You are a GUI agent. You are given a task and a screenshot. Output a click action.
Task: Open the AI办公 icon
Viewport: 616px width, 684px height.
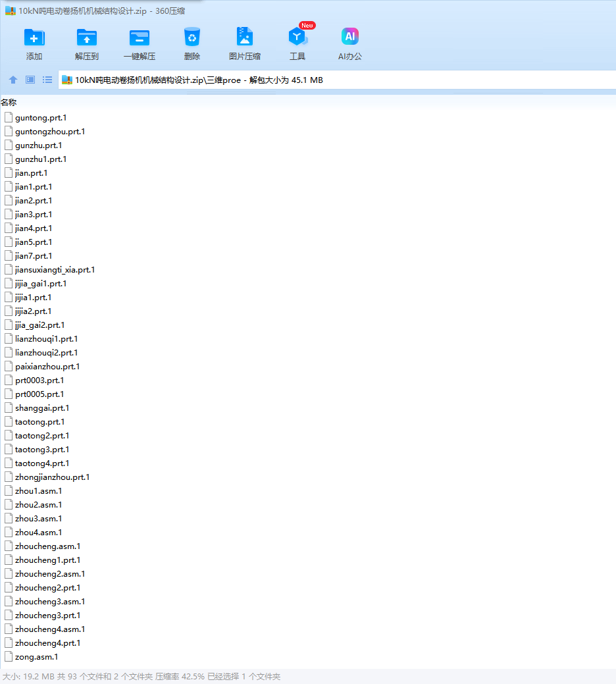(x=350, y=37)
